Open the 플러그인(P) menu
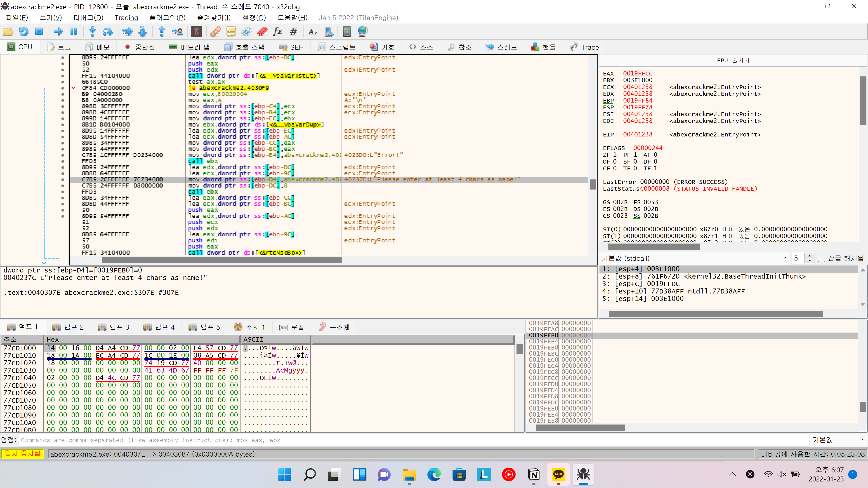The height and width of the screenshot is (488, 868). pos(167,18)
